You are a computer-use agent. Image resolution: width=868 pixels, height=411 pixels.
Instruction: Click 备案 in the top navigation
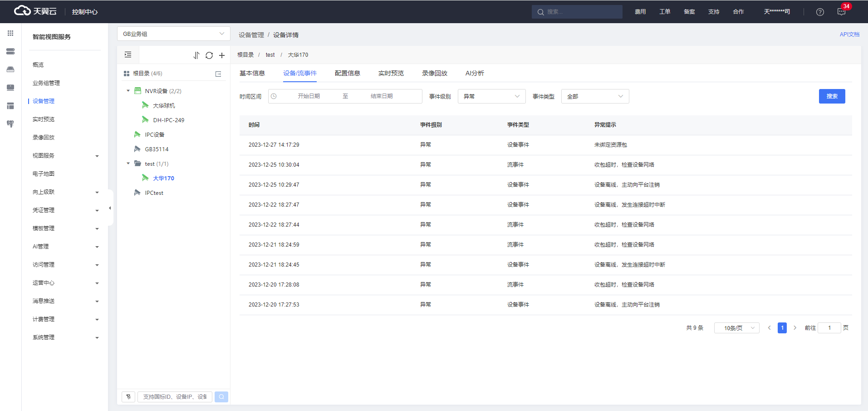tap(689, 12)
